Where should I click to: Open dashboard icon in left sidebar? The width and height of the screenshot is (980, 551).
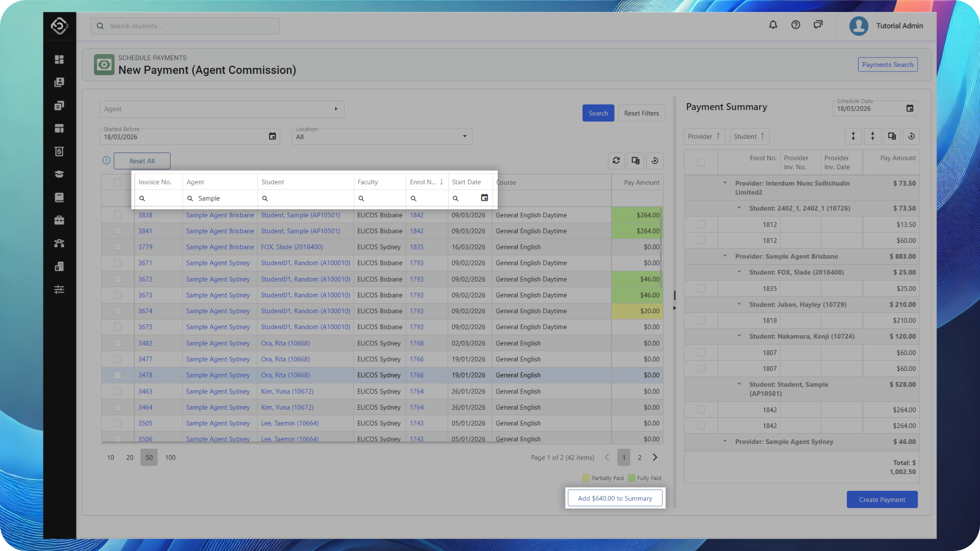click(59, 60)
